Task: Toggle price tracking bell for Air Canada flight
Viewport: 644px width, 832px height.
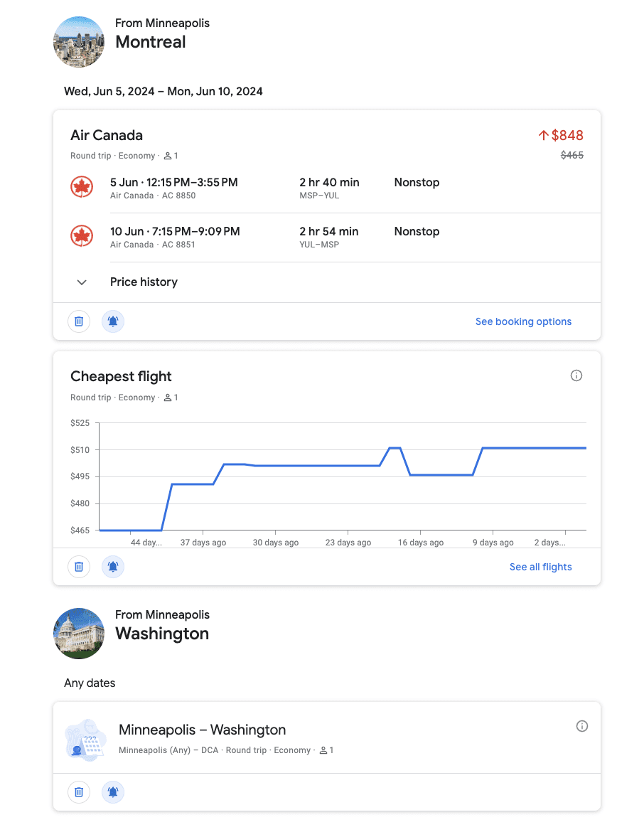Action: 113,321
